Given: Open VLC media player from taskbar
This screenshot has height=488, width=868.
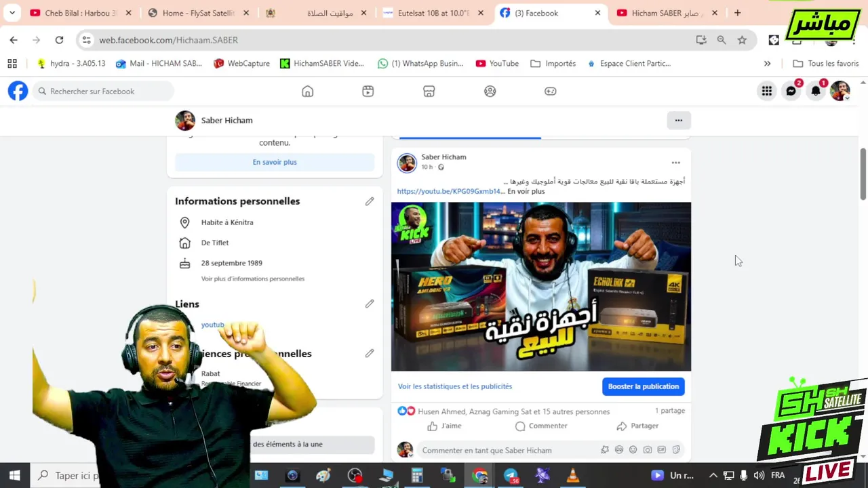Looking at the screenshot, I should tap(573, 476).
